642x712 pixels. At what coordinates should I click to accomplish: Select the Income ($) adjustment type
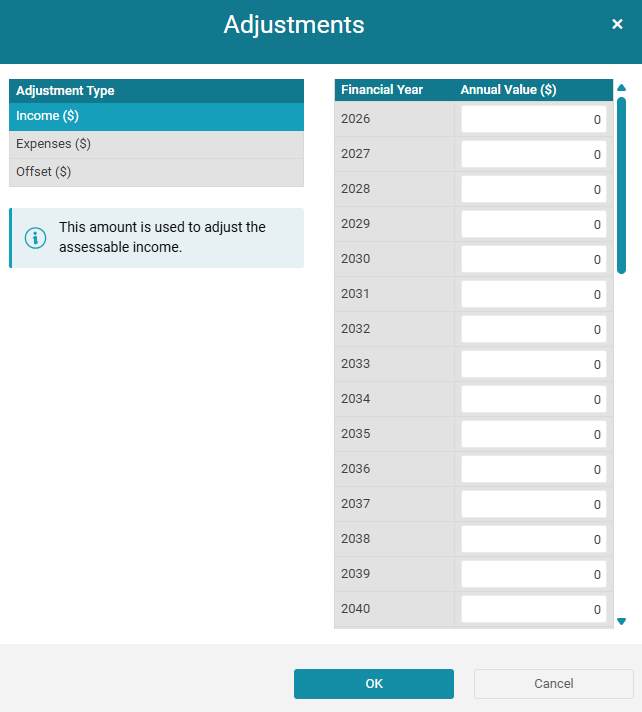(156, 117)
